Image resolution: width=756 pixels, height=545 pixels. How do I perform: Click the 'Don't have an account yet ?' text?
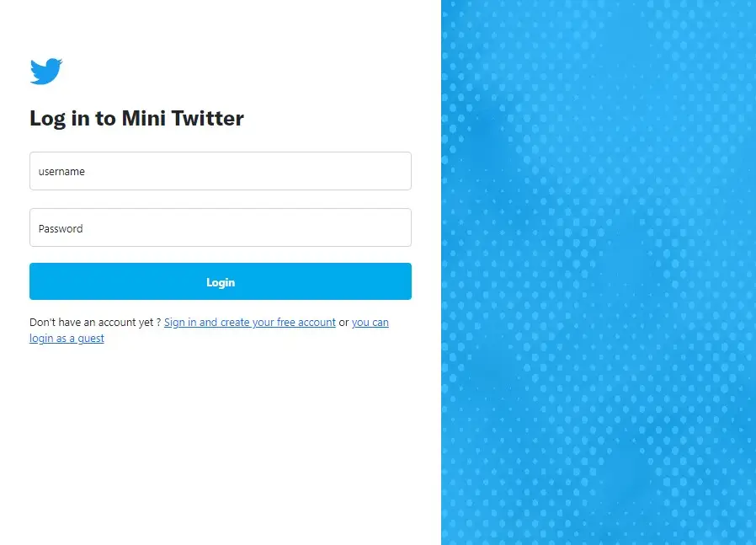click(95, 322)
